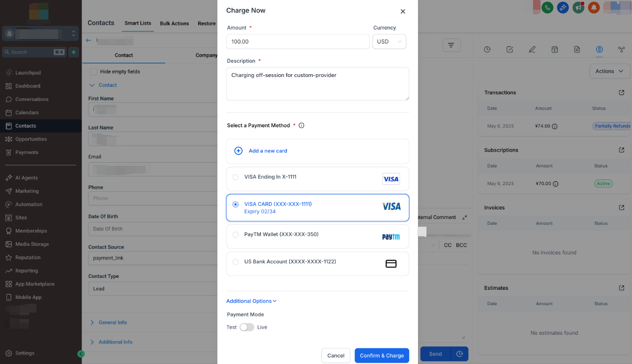
Task: Open Bulk Actions tab
Action: (174, 23)
